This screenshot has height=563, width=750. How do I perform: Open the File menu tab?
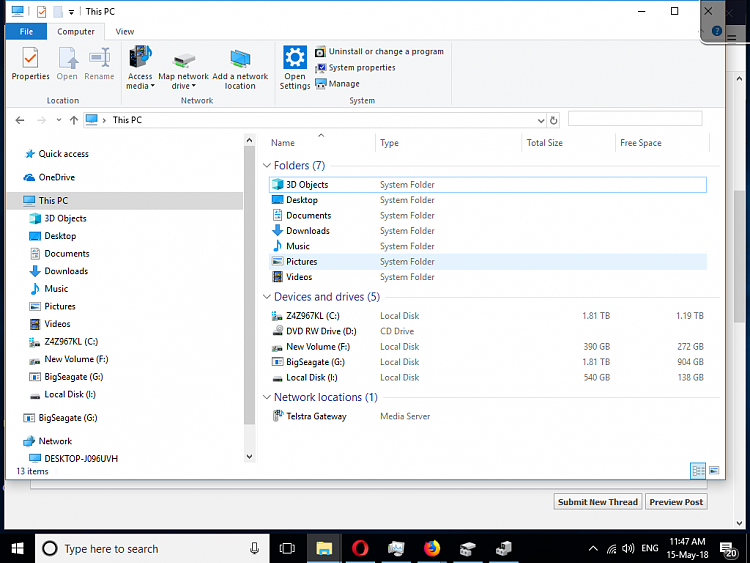point(25,32)
